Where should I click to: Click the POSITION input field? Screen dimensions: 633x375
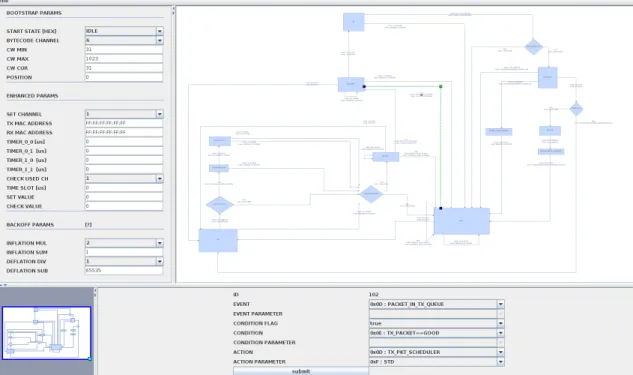[124, 77]
